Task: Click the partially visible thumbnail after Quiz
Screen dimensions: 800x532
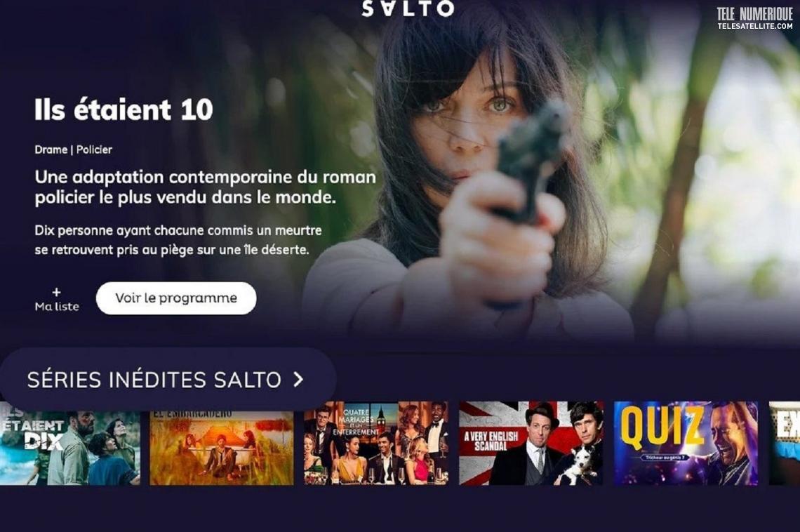Action: tap(784, 444)
